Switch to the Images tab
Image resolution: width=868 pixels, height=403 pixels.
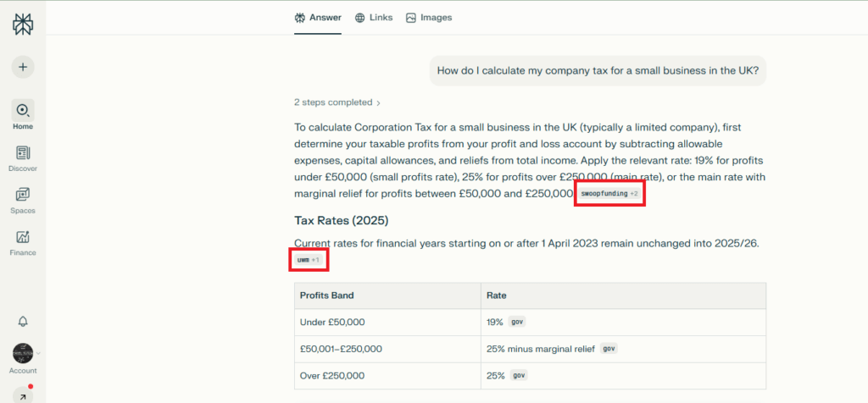click(429, 18)
